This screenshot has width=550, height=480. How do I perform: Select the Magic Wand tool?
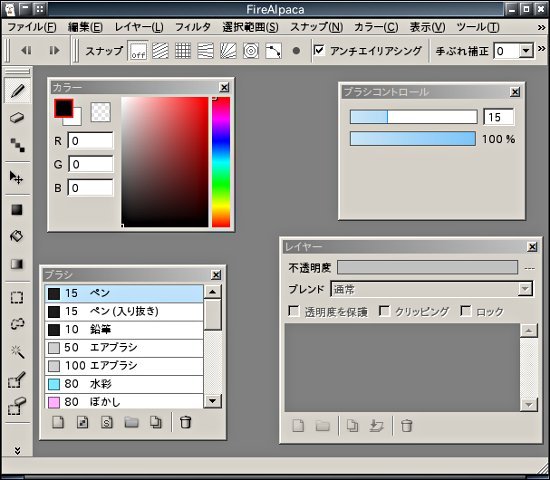click(x=17, y=351)
